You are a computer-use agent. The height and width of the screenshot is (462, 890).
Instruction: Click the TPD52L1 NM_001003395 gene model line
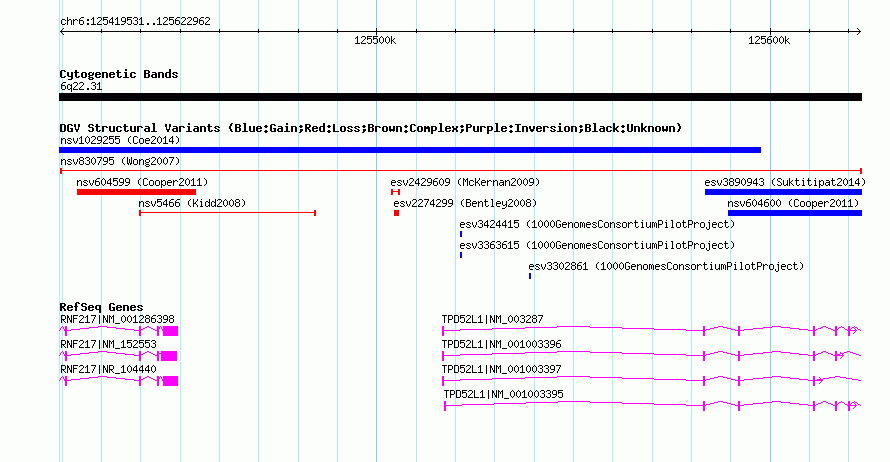point(653,405)
